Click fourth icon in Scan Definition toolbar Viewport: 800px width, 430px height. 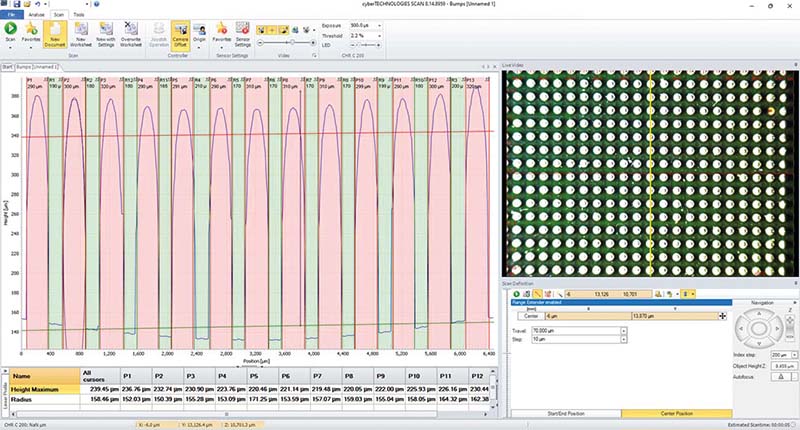tap(548, 294)
